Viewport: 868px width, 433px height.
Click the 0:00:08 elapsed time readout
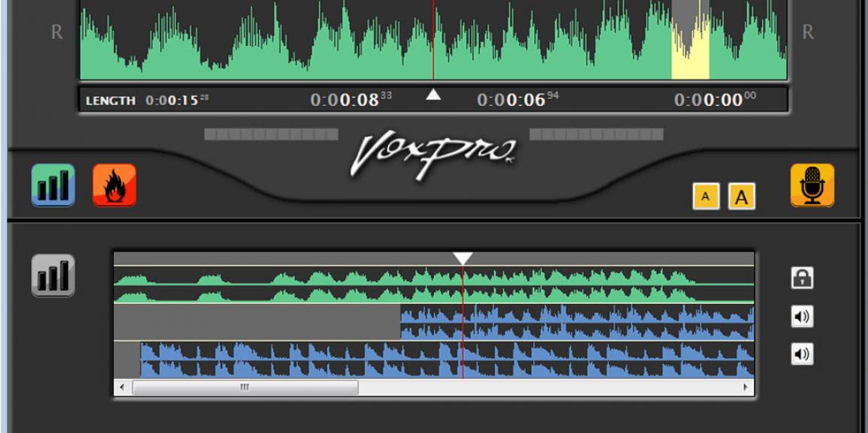(351, 100)
